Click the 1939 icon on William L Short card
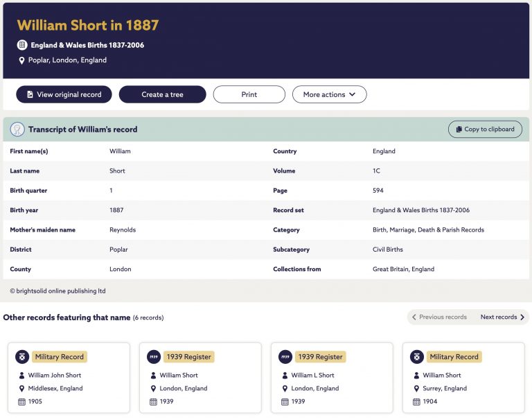The height and width of the screenshot is (418, 532). pyautogui.click(x=285, y=357)
